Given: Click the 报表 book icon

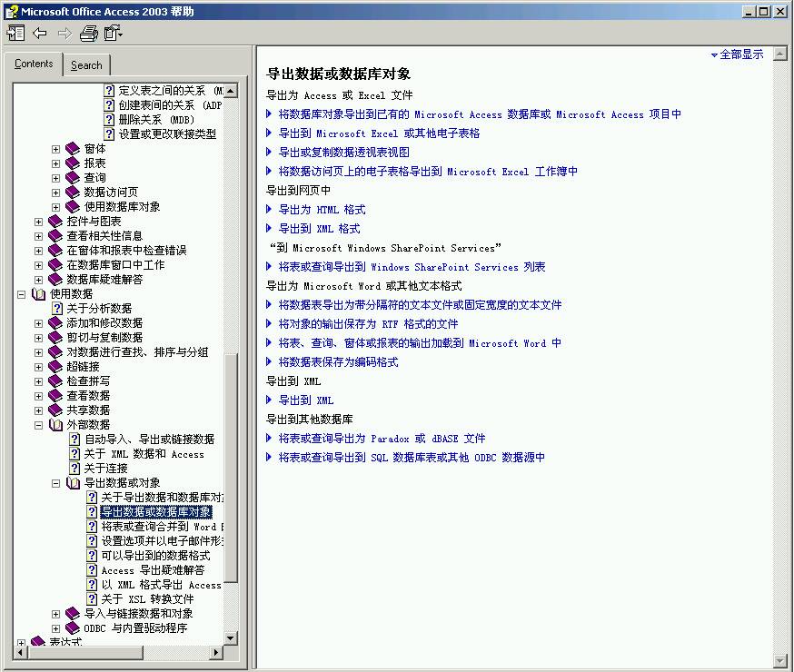Looking at the screenshot, I should pyautogui.click(x=73, y=163).
